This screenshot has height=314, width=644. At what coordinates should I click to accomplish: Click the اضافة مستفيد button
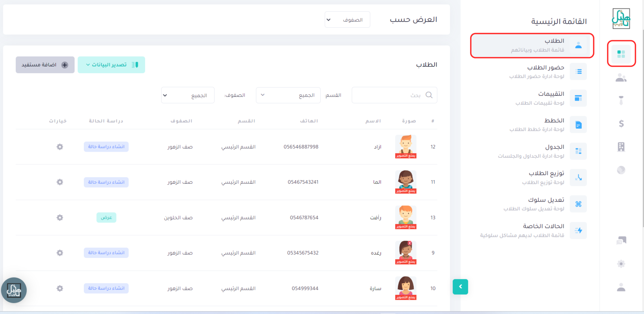tap(45, 65)
